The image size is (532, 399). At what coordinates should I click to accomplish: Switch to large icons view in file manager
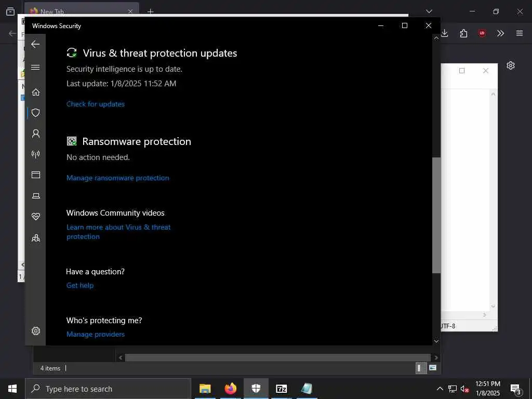433,368
